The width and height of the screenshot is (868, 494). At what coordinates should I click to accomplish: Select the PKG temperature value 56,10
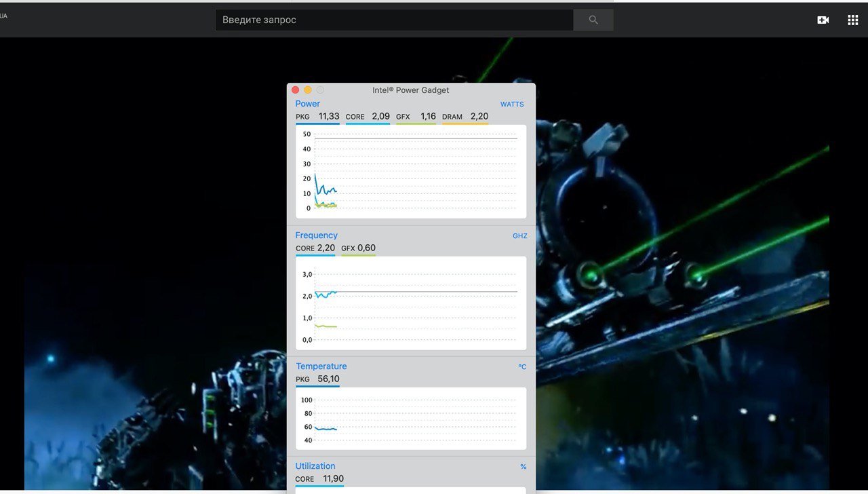(x=329, y=379)
